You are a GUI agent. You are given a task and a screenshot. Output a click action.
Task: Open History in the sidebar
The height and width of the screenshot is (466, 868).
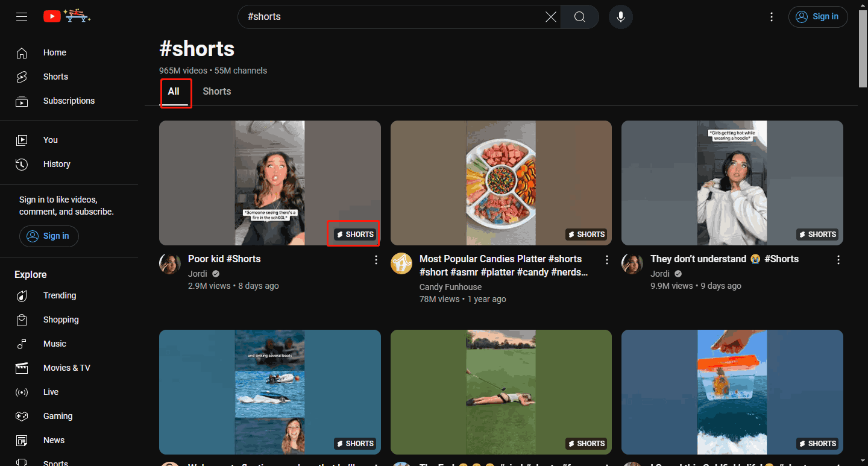click(57, 164)
